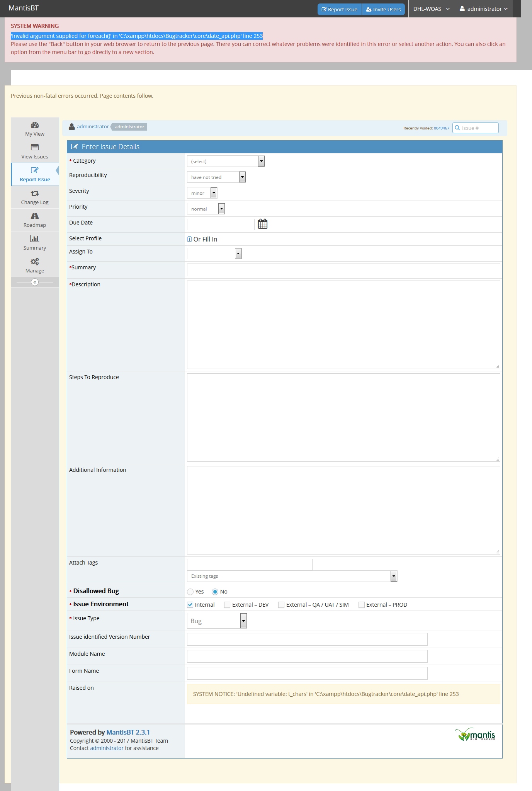532x791 pixels.
Task: Open the Due Date calendar picker
Action: click(x=263, y=224)
